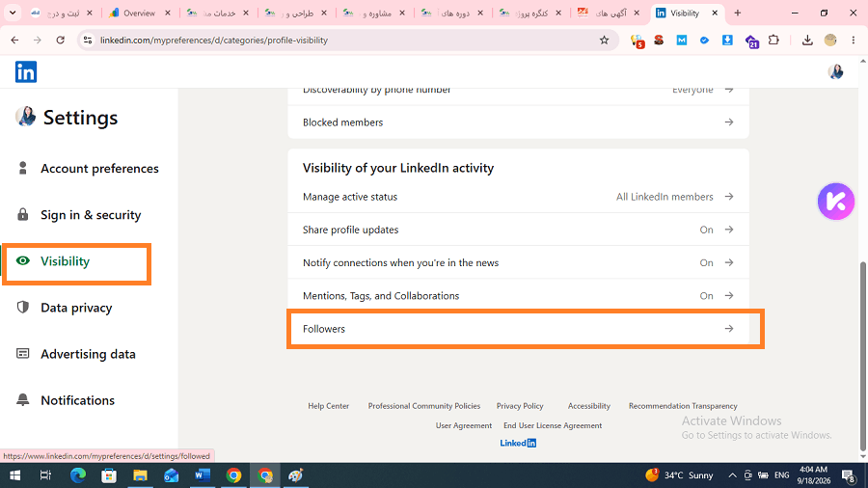Open the Extensions puzzle icon

[x=773, y=40]
